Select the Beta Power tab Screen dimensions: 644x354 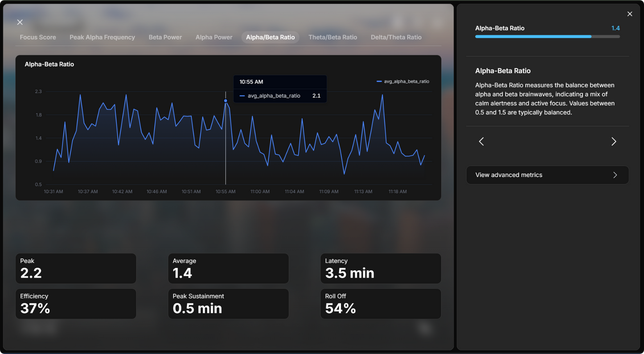(165, 37)
